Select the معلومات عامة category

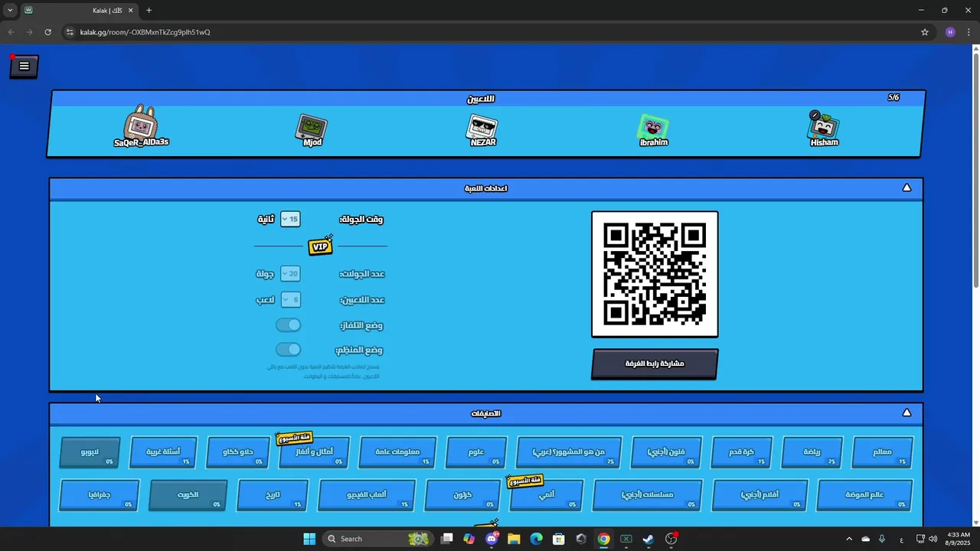pos(398,452)
